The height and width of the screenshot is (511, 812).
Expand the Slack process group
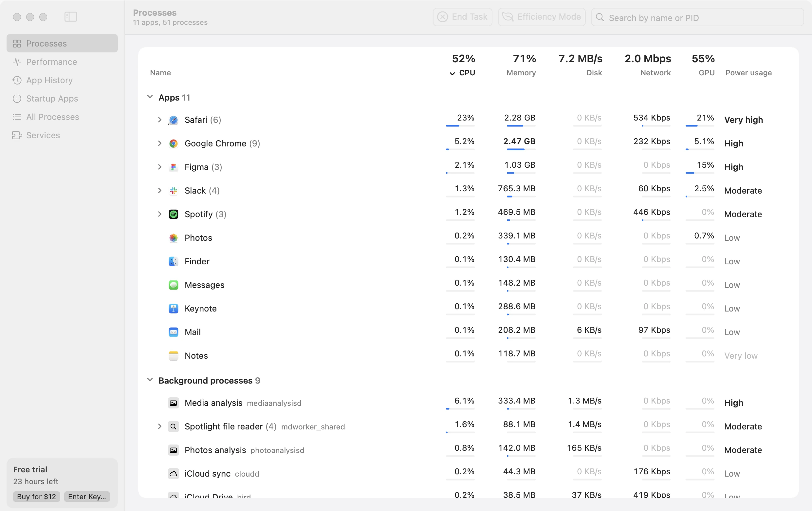click(x=159, y=191)
